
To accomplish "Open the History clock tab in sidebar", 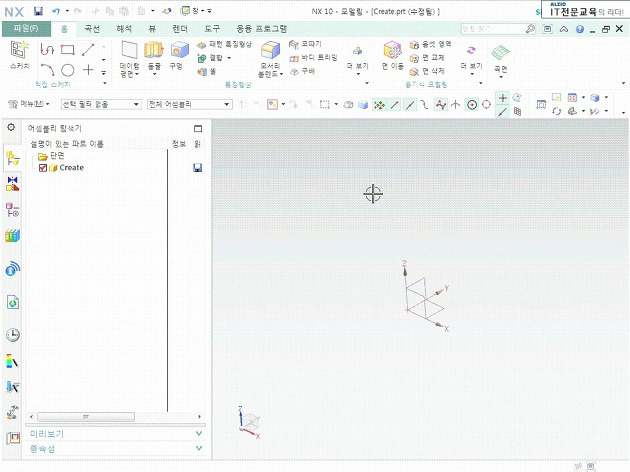I will tap(13, 335).
